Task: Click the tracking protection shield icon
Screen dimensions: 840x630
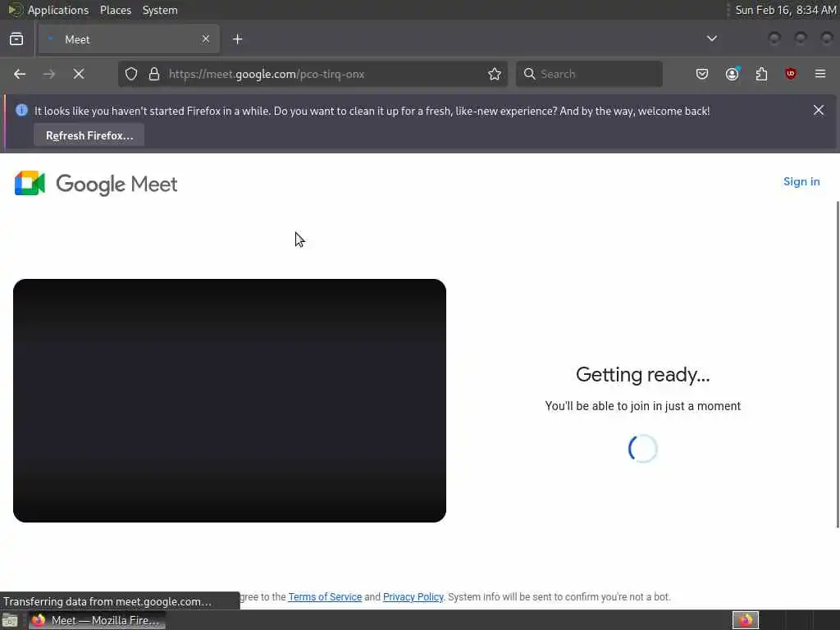Action: tap(131, 74)
